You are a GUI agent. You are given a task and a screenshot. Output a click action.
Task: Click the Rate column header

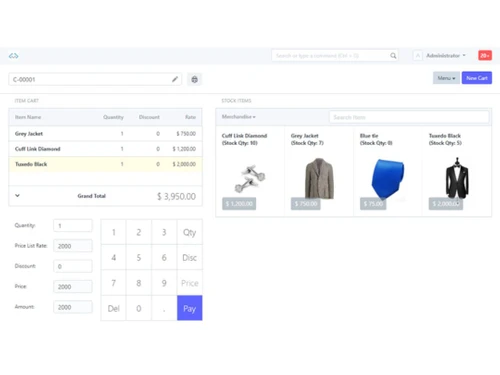191,117
